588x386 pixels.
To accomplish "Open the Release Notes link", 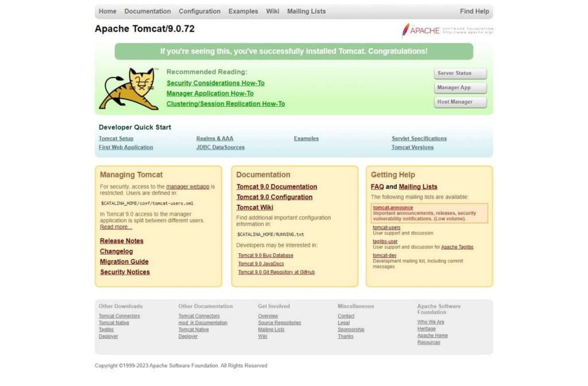I will 122,241.
